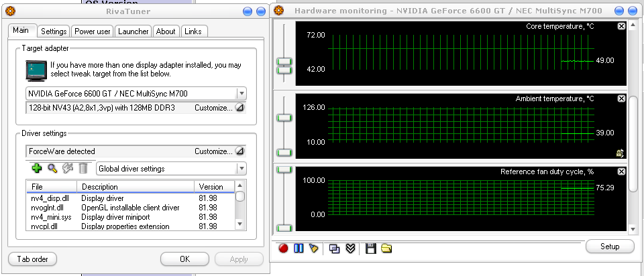Click the magnifying glass icon in Driver settings
This screenshot has height=276, width=644.
pos(52,168)
